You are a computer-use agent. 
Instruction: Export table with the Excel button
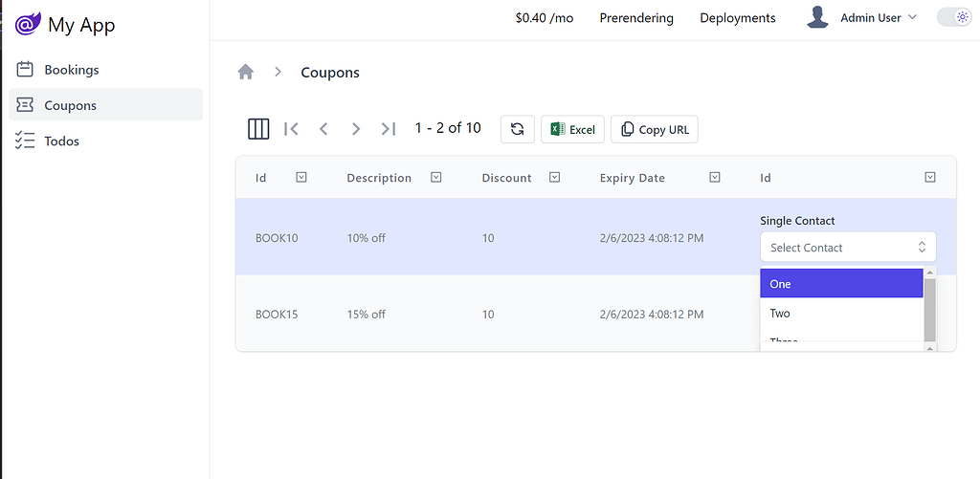[x=572, y=129]
